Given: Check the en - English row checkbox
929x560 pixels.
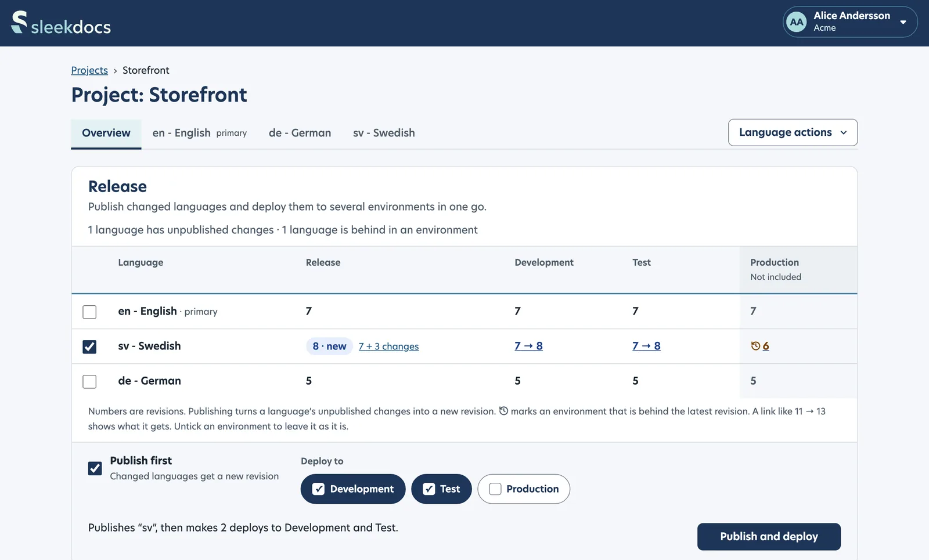Looking at the screenshot, I should pyautogui.click(x=89, y=312).
